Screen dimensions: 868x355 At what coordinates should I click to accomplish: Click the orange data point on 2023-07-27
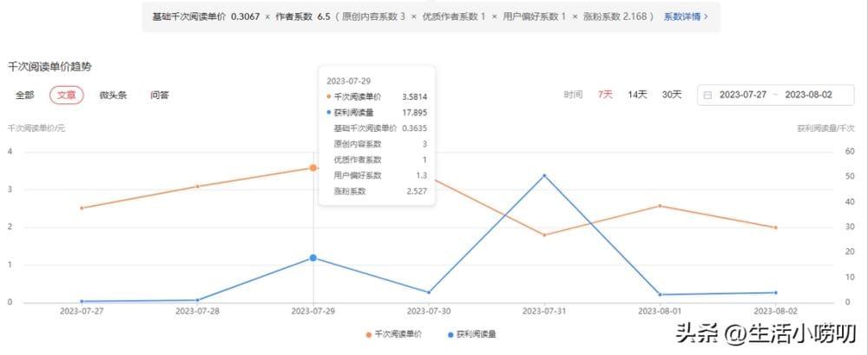tap(82, 208)
